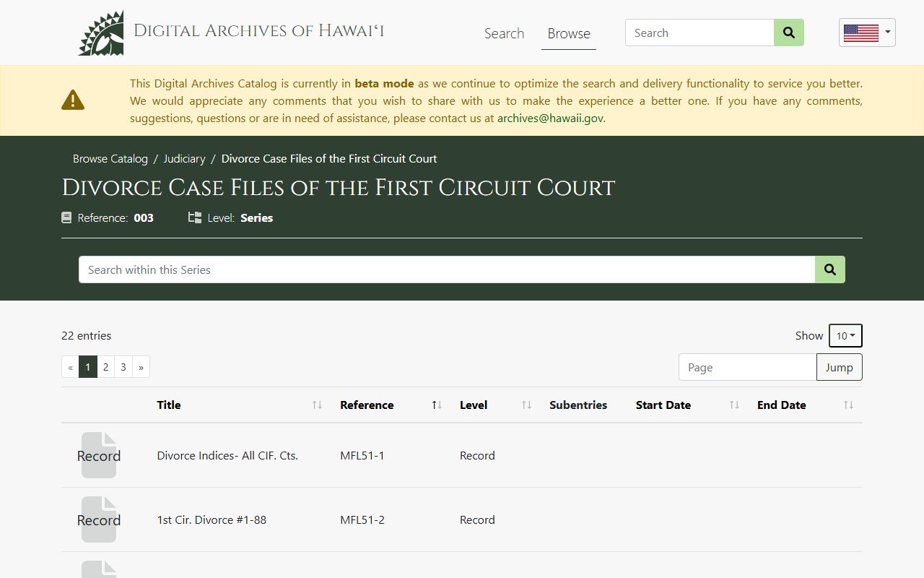The width and height of the screenshot is (924, 578).
Task: Click reference MFL51-2 cell
Action: 362,519
